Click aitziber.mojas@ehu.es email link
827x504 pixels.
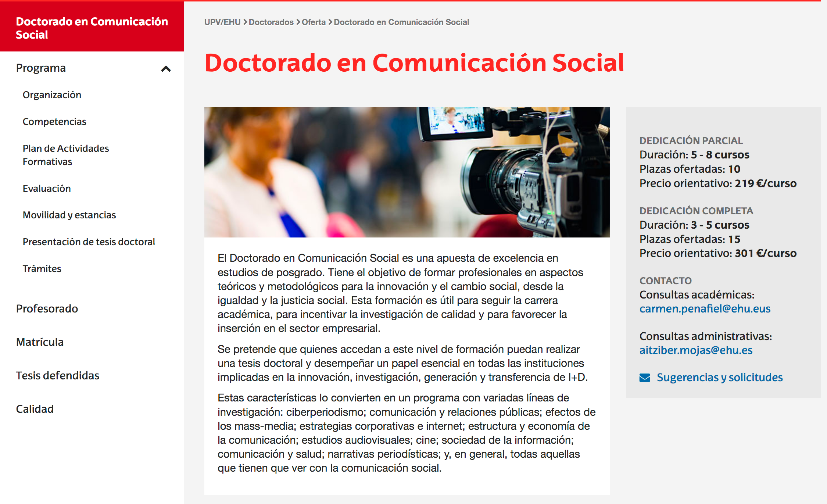(x=696, y=350)
